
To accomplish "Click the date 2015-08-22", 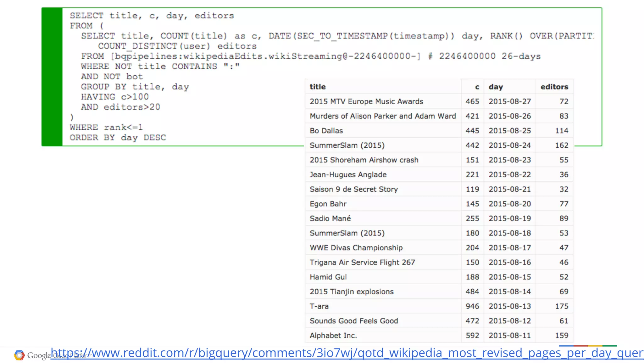I will pyautogui.click(x=510, y=175).
